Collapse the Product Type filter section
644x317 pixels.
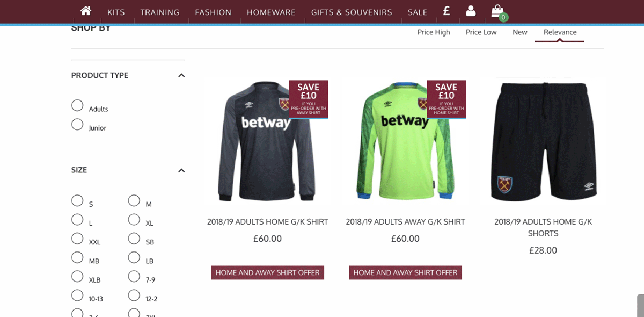click(181, 76)
